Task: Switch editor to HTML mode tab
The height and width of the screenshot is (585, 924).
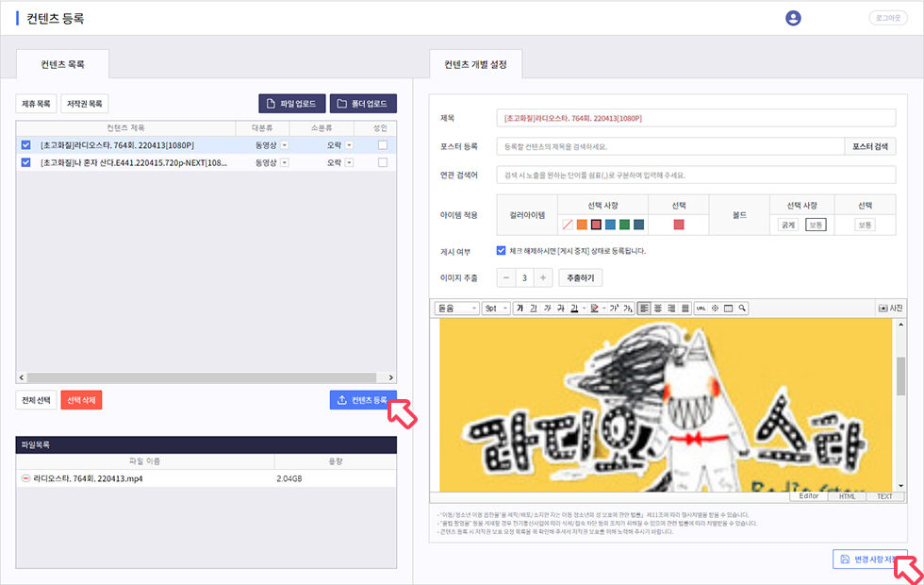Action: coord(847,496)
